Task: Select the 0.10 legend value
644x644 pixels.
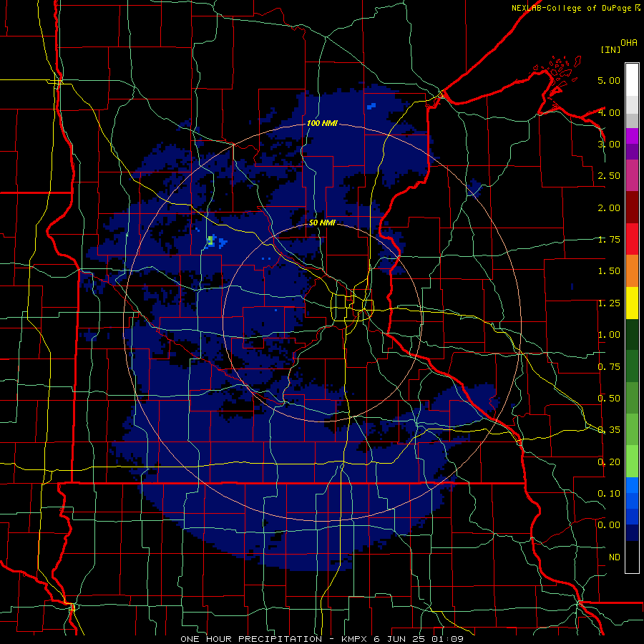Action: click(x=609, y=494)
